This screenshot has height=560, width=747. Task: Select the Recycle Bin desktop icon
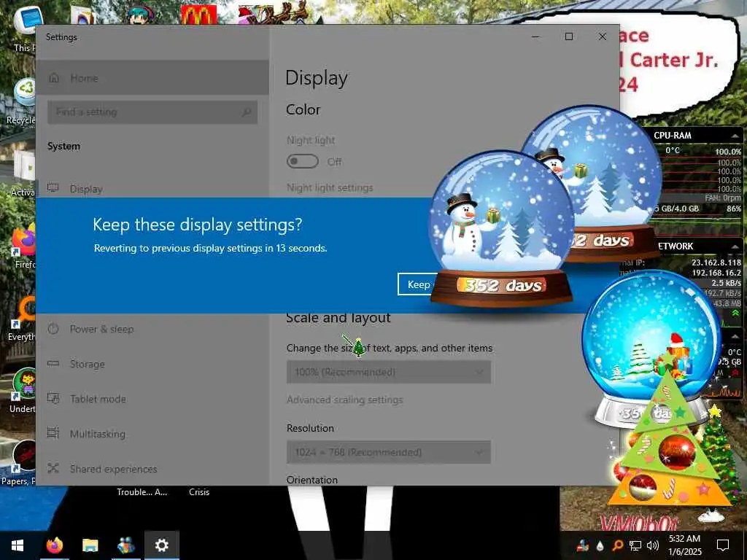click(24, 101)
